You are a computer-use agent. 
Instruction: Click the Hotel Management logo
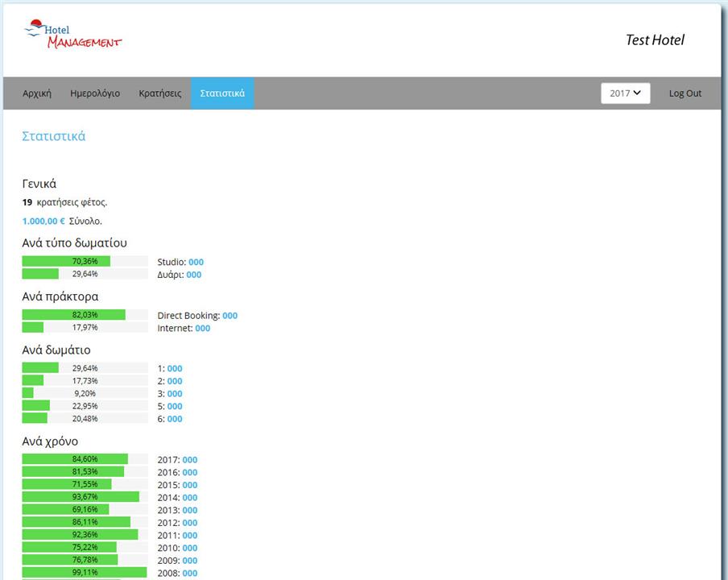coord(72,35)
